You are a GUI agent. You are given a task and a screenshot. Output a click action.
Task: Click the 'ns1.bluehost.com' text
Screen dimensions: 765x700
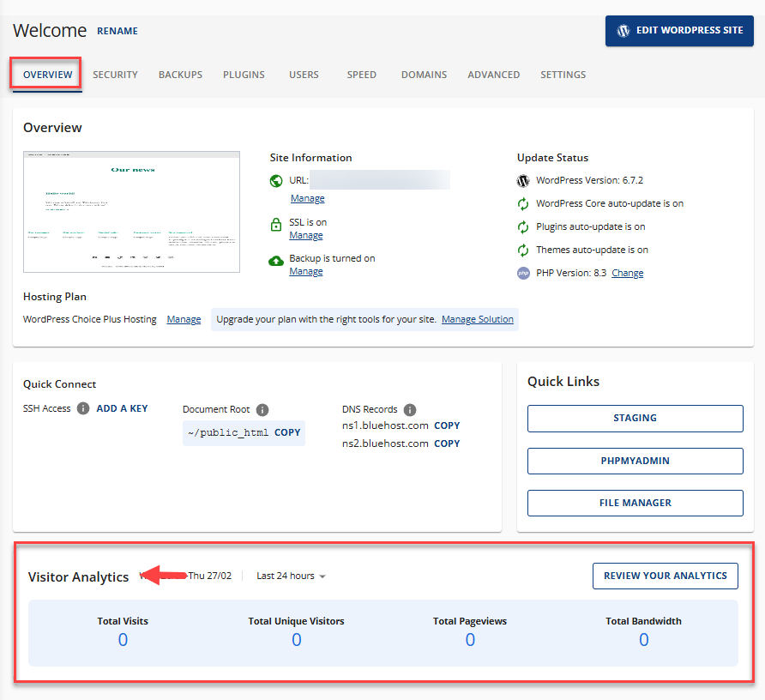point(385,425)
